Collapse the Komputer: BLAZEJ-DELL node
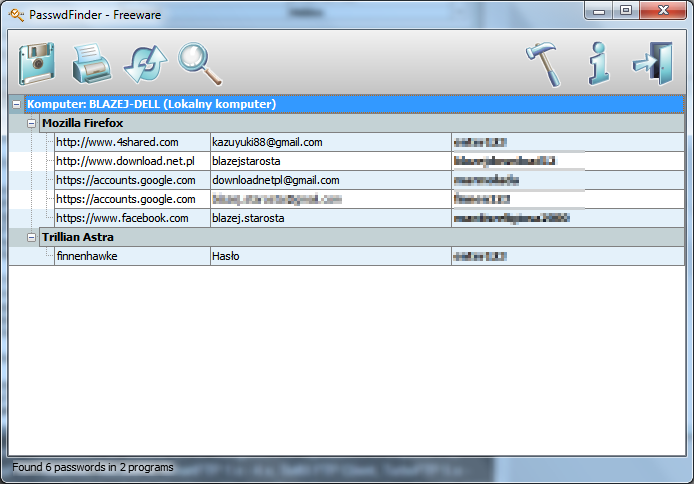Viewport: 694px width, 484px height. coord(16,104)
